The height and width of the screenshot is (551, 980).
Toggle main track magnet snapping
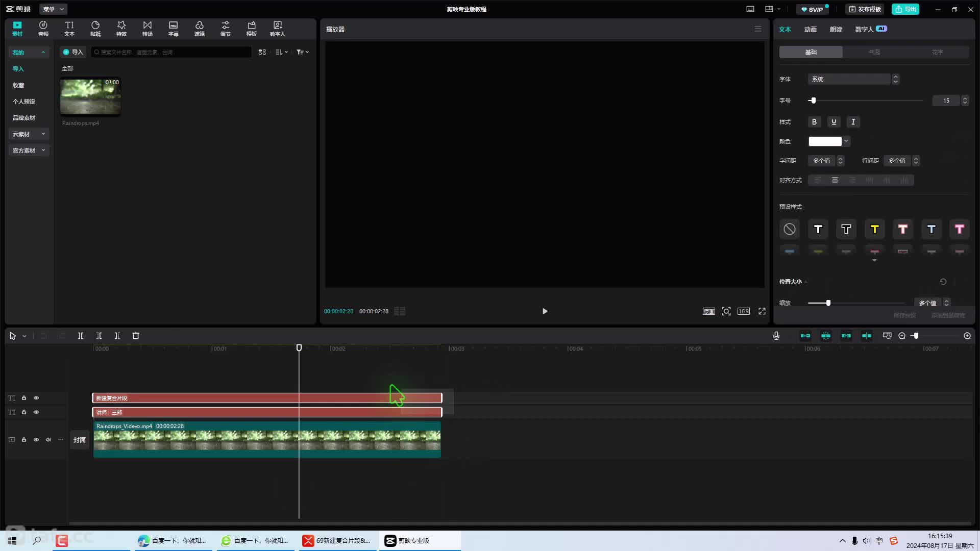pyautogui.click(x=805, y=336)
